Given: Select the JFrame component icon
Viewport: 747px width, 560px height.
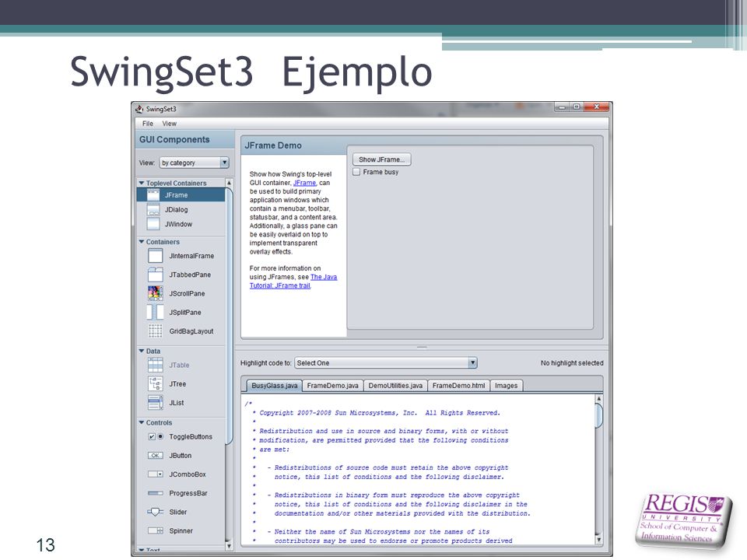Looking at the screenshot, I should pos(153,194).
